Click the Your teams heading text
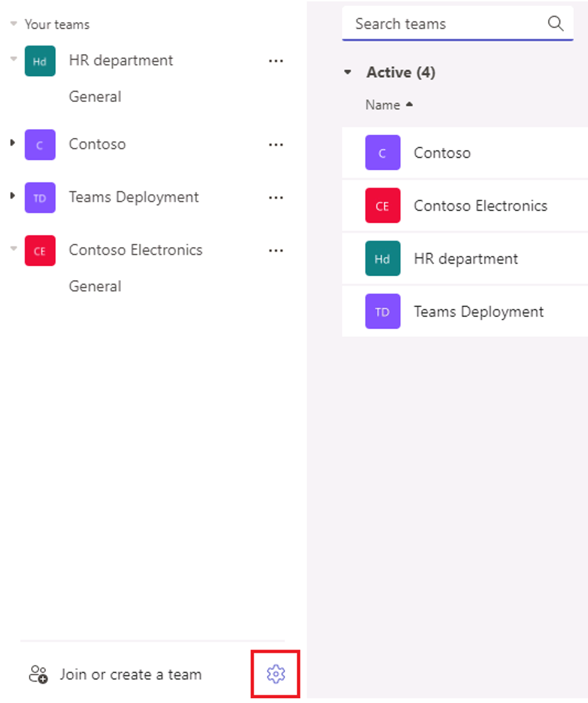 [57, 24]
